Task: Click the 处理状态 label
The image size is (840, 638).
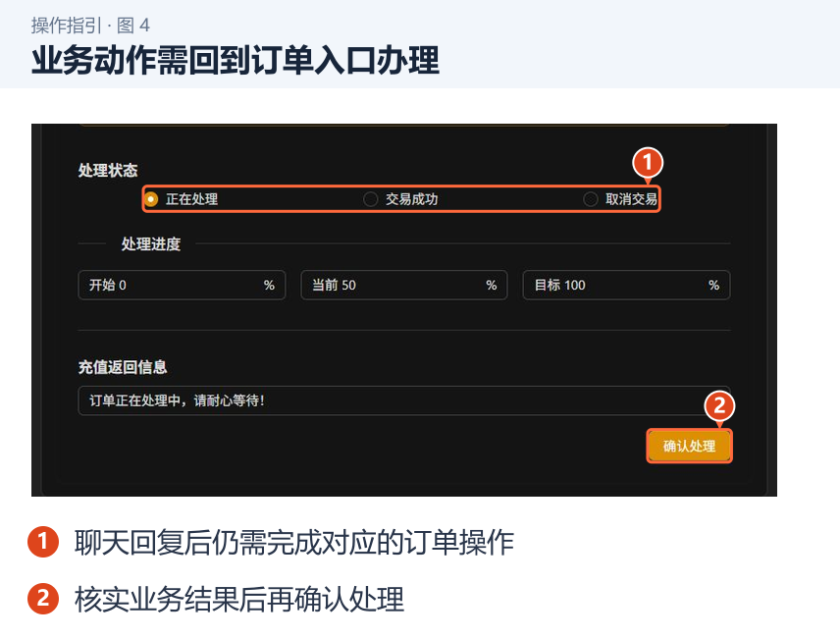Action: point(108,171)
